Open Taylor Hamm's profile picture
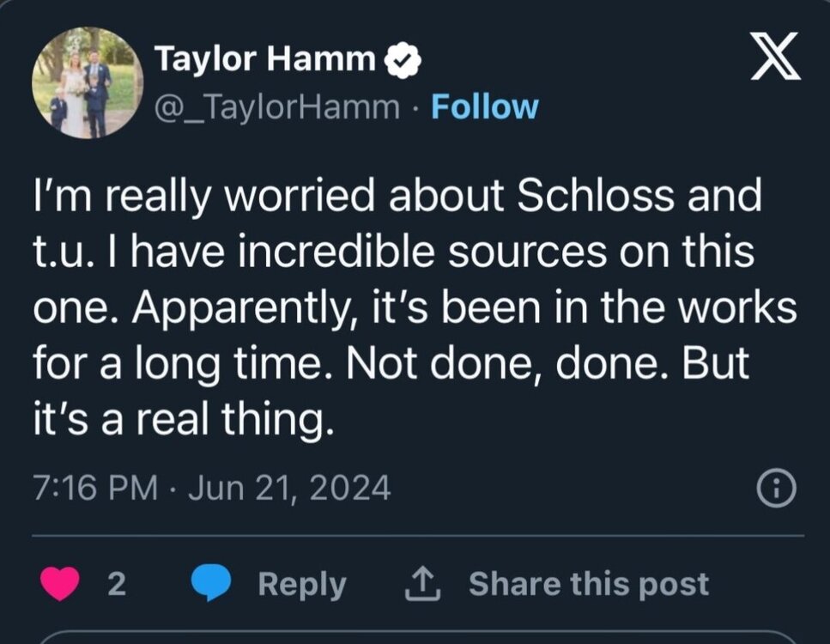This screenshot has height=644, width=830. click(88, 83)
